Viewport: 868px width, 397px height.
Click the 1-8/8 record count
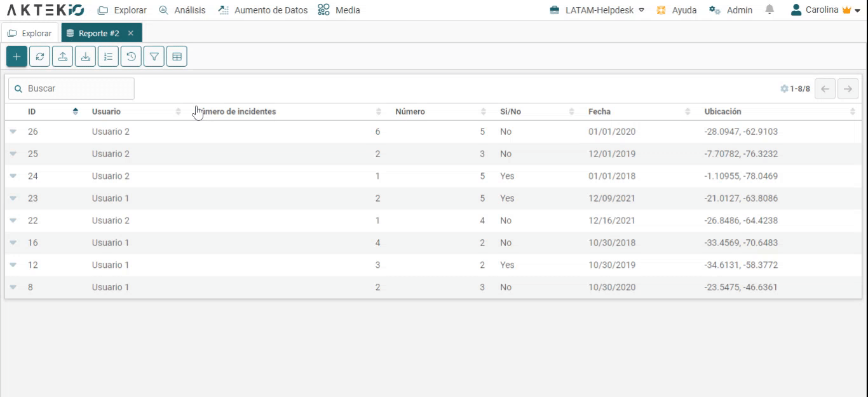coord(800,89)
